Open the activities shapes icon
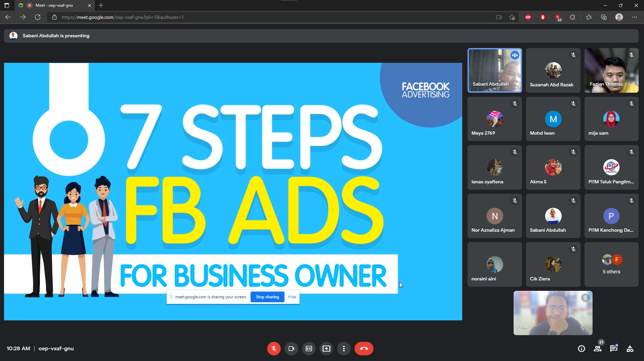644x361 pixels. (630, 349)
